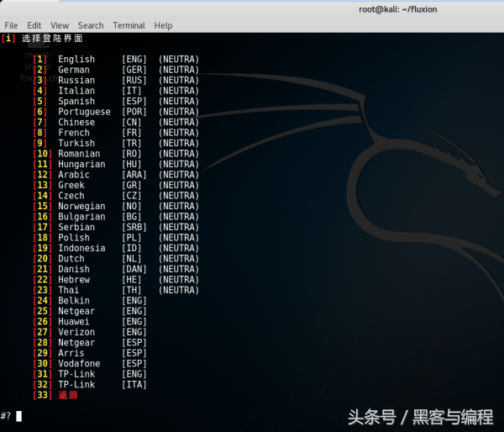Select the '[24] Belkin' row
This screenshot has height=432, width=504.
point(90,301)
